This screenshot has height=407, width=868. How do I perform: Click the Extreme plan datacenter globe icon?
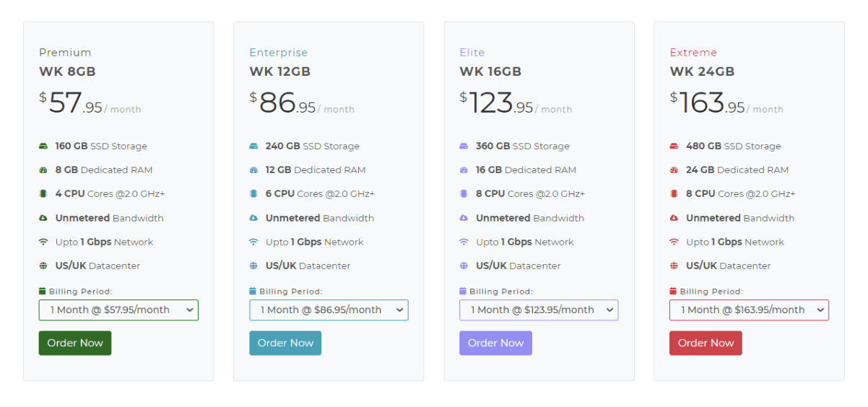[x=674, y=266]
